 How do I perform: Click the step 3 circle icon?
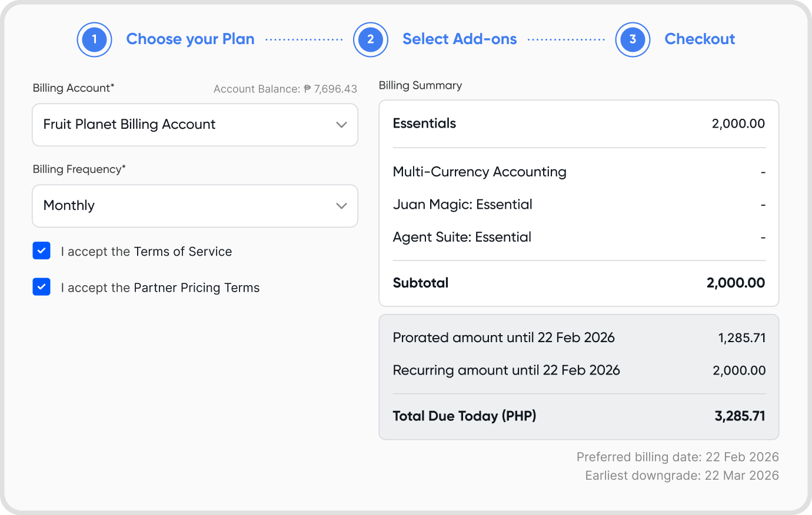pos(633,39)
